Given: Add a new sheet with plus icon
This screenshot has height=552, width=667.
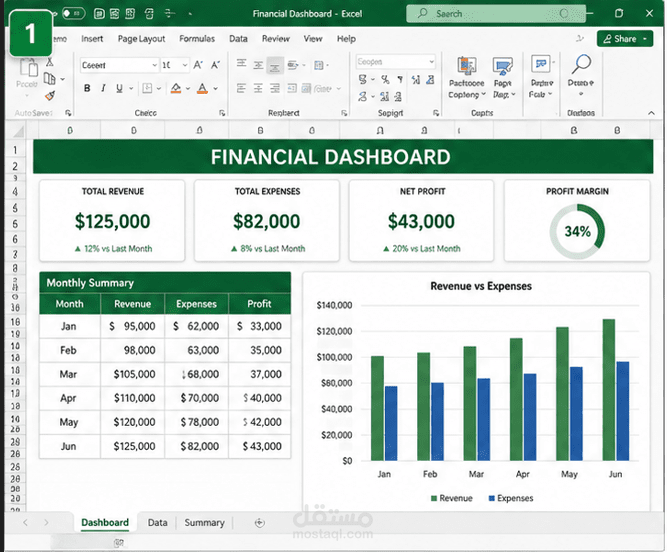Looking at the screenshot, I should tap(259, 523).
